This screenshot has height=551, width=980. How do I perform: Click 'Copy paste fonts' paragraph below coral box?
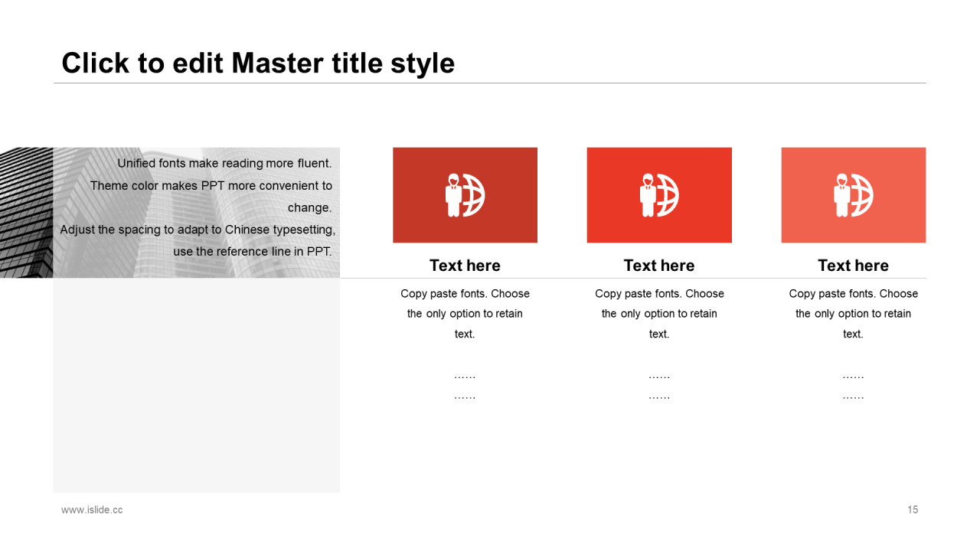coord(854,314)
